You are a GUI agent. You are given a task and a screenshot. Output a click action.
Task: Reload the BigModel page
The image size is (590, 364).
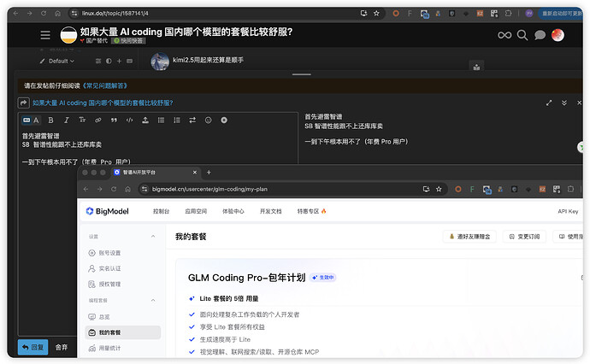pyautogui.click(x=114, y=189)
